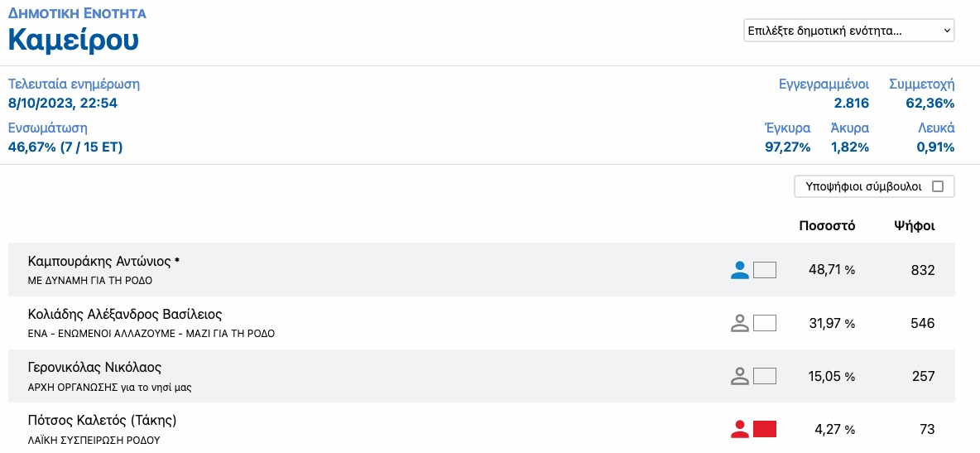980x453 pixels.
Task: Click the ΜΕ ΔΥΝΑΜΗ ΓΙΑ ΤΗ ΡΟΔΟ party label
Action: click(x=90, y=281)
